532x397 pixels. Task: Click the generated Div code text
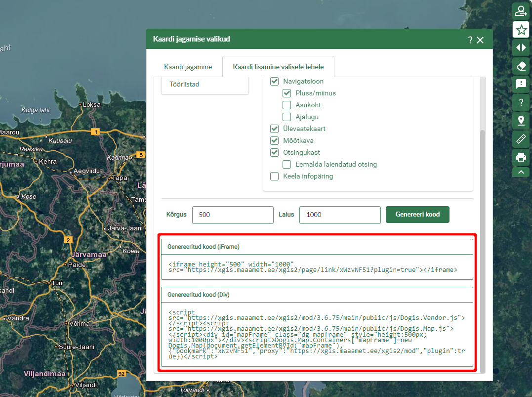317,334
